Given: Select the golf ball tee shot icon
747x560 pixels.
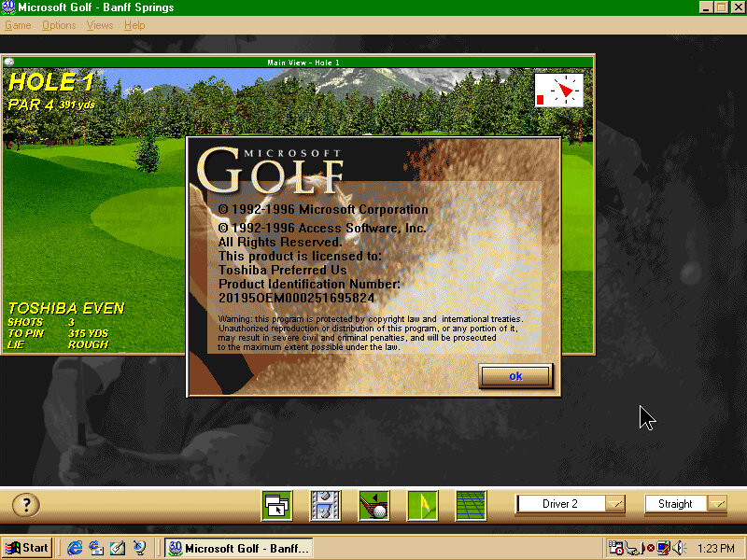Looking at the screenshot, I should [374, 505].
